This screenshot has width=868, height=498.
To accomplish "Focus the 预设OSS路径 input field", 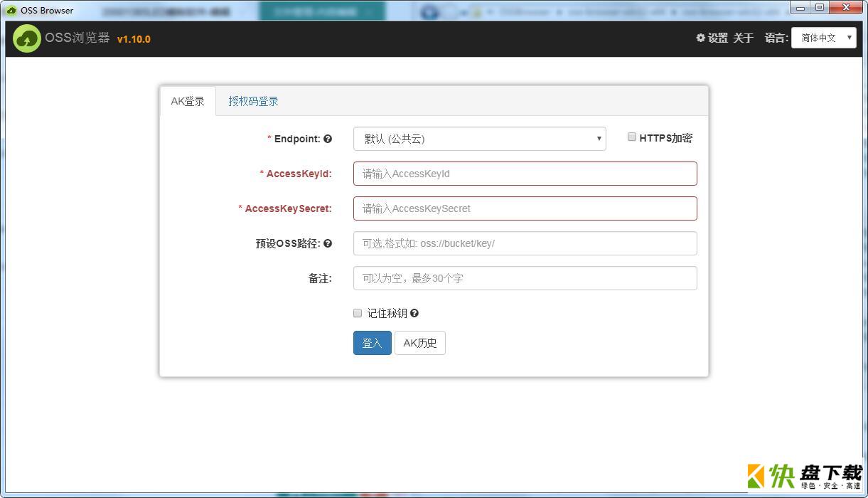I will click(525, 243).
